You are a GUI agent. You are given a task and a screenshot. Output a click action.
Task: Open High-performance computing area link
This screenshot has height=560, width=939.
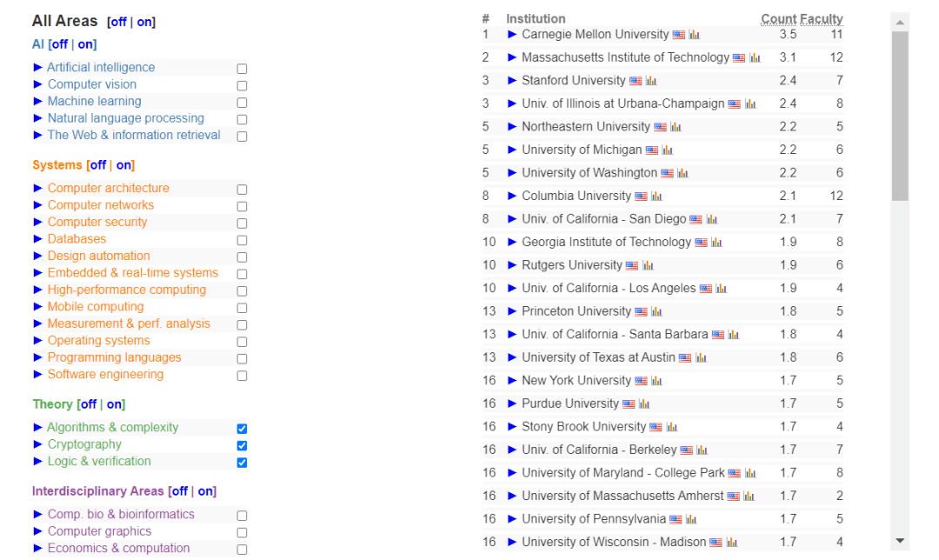[127, 290]
